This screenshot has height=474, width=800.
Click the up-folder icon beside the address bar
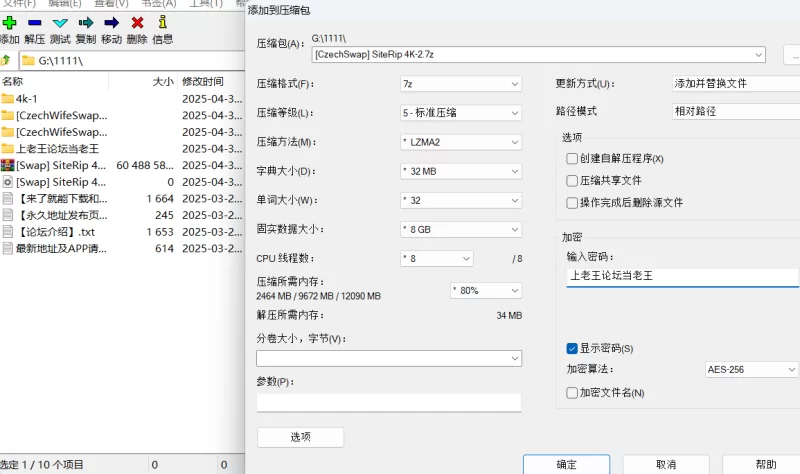[6, 61]
